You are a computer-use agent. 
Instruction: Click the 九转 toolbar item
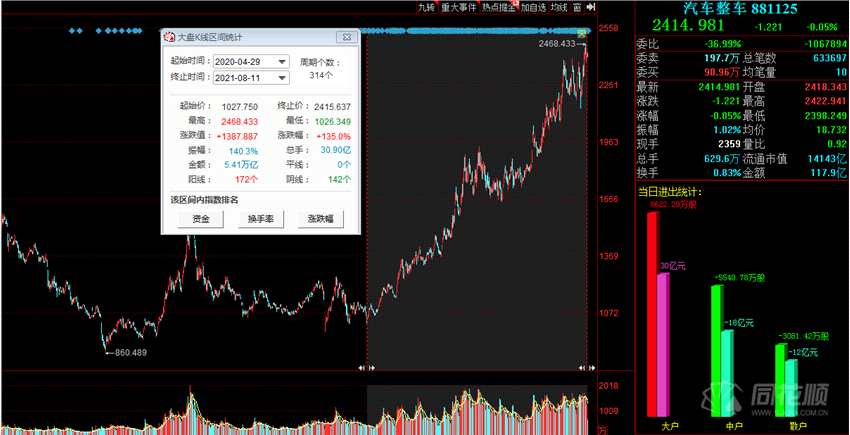pos(426,7)
